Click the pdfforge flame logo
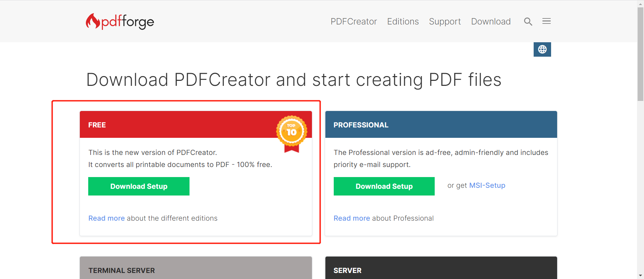The height and width of the screenshot is (279, 644). [x=93, y=21]
